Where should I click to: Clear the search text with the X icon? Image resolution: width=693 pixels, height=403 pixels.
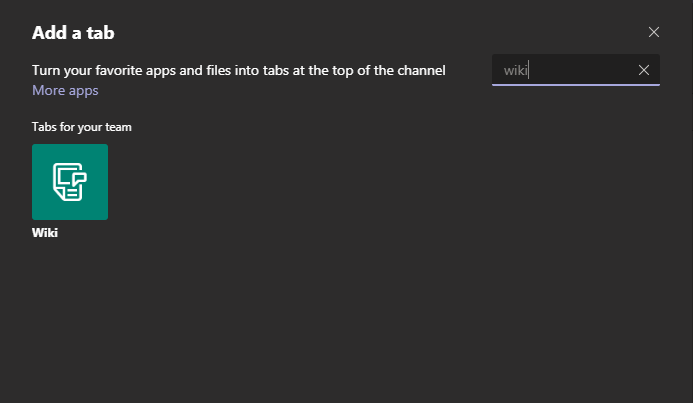[643, 70]
